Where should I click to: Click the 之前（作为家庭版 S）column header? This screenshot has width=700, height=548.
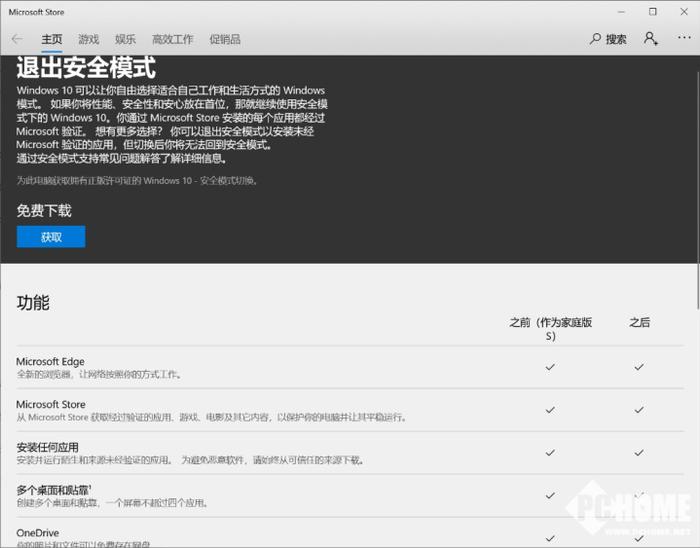click(550, 329)
